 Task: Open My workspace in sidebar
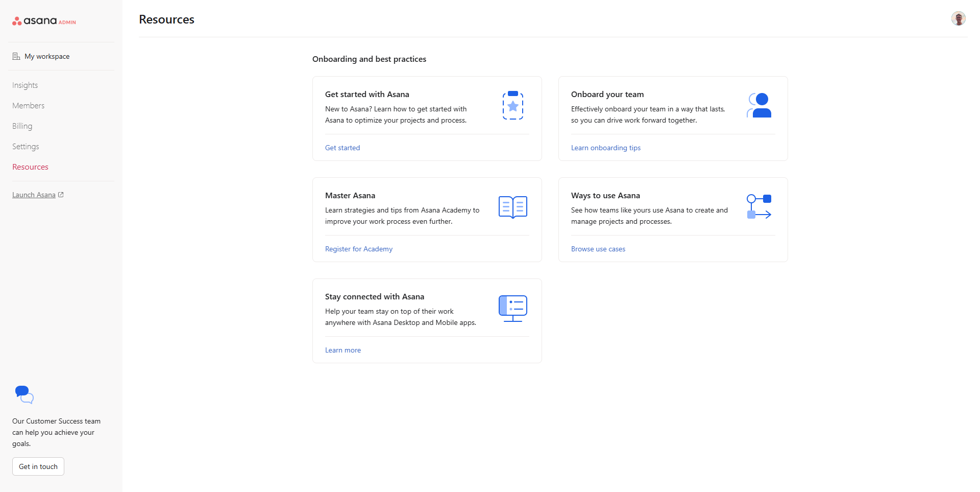click(x=47, y=56)
